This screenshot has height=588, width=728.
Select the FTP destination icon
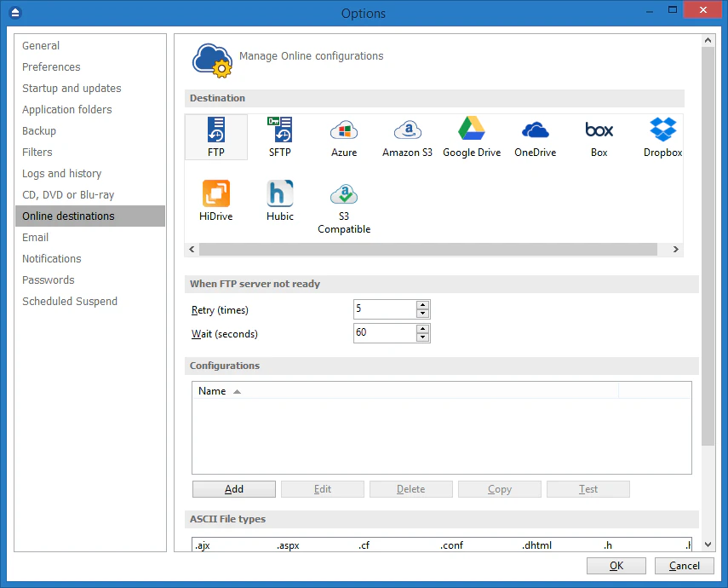pyautogui.click(x=216, y=136)
